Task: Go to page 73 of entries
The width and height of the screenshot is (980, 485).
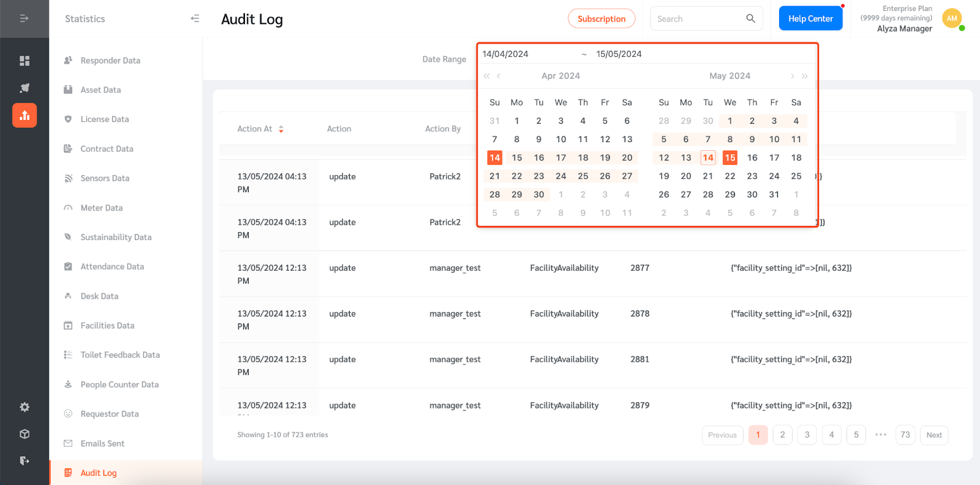Action: 905,435
